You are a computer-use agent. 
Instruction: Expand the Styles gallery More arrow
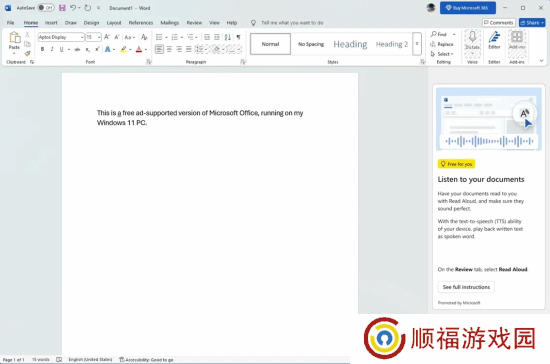[x=417, y=44]
